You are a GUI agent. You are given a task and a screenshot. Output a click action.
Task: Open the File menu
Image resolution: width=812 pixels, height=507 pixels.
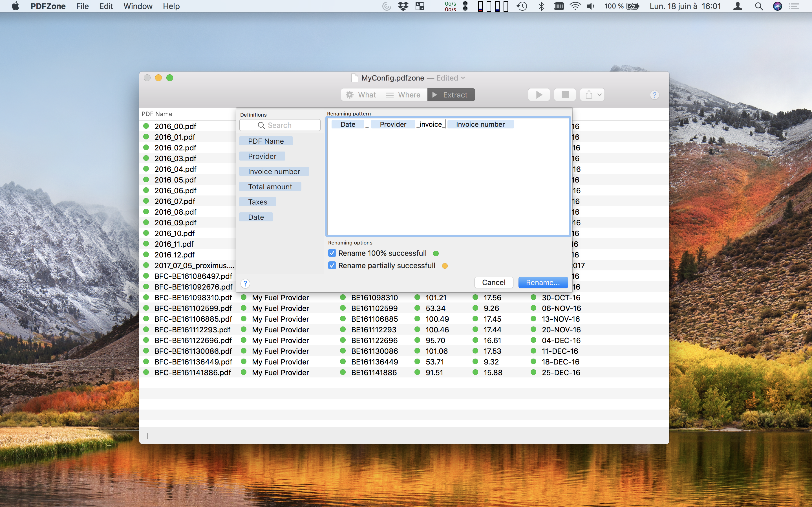(x=82, y=6)
